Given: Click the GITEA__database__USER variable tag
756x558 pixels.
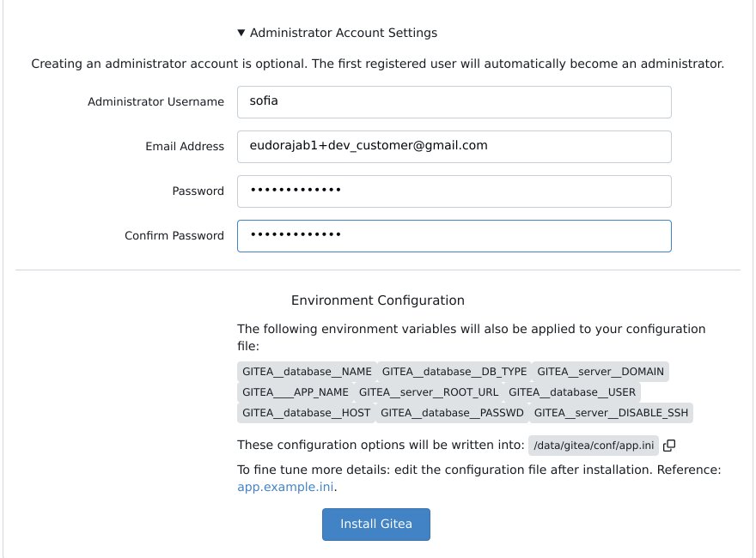Looking at the screenshot, I should (572, 392).
